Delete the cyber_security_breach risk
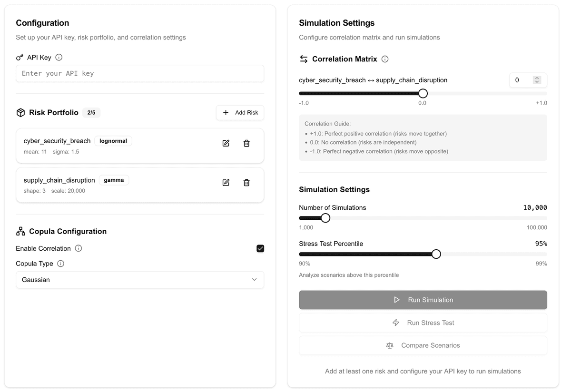This screenshot has height=392, width=571. 246,143
